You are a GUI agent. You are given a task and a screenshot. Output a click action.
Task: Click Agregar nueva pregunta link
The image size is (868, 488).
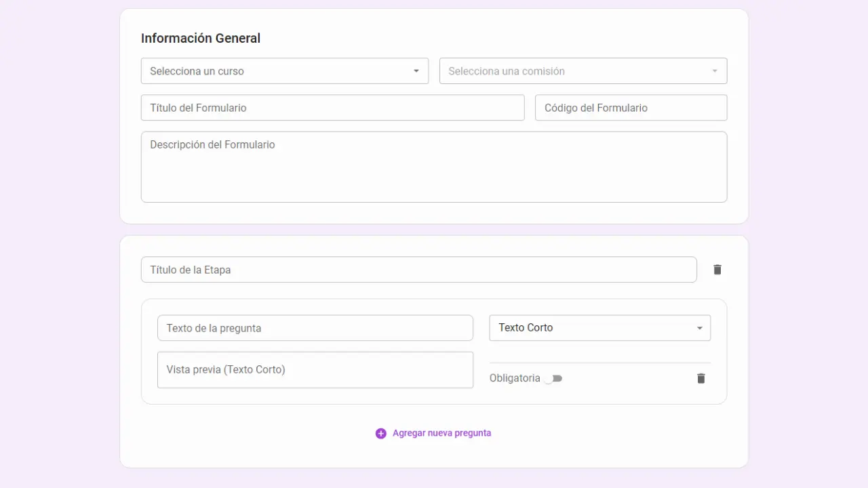441,433
